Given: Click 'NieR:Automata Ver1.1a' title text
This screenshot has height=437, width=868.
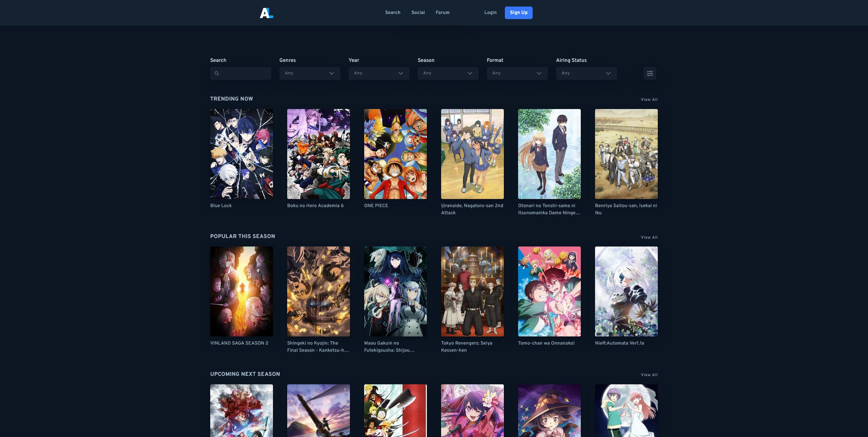Looking at the screenshot, I should [x=620, y=343].
